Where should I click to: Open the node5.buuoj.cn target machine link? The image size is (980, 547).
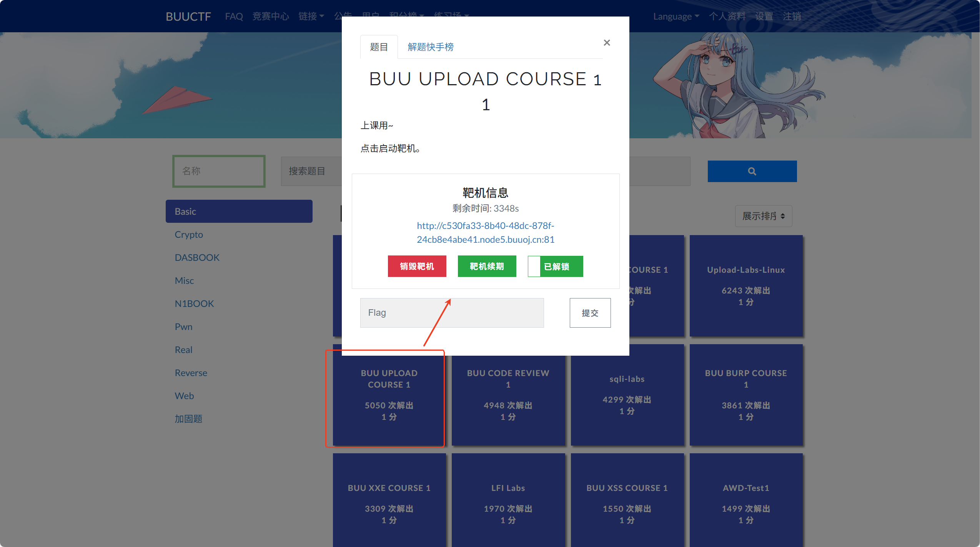[485, 232]
